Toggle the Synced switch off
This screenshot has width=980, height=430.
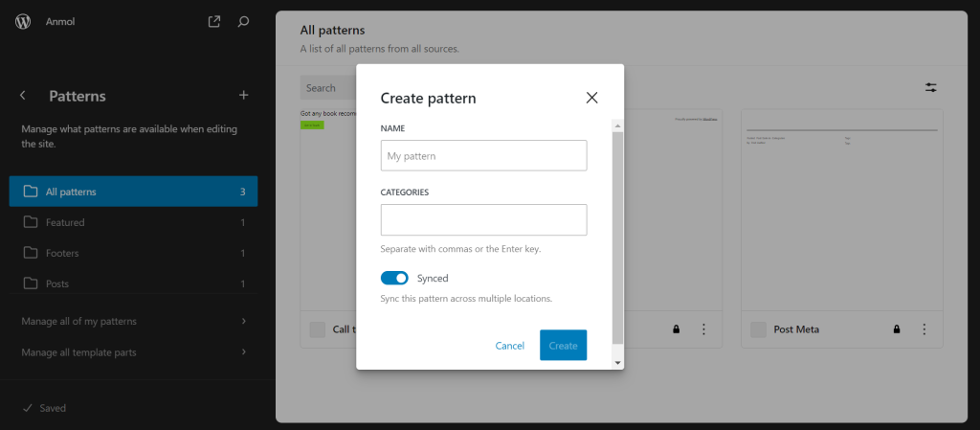(x=394, y=278)
